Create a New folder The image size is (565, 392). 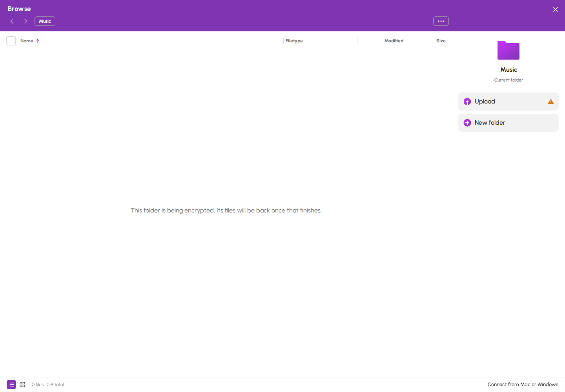508,123
